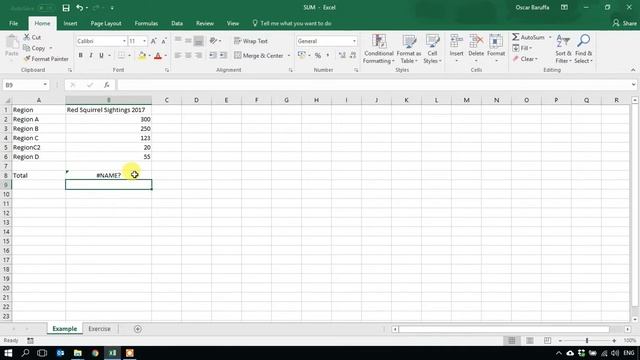Toggle Underline formatting
This screenshot has height=360, width=640.
pos(101,56)
